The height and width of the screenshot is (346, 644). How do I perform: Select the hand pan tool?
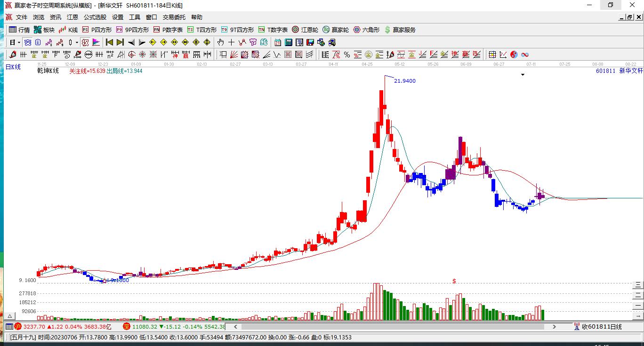tap(220, 42)
